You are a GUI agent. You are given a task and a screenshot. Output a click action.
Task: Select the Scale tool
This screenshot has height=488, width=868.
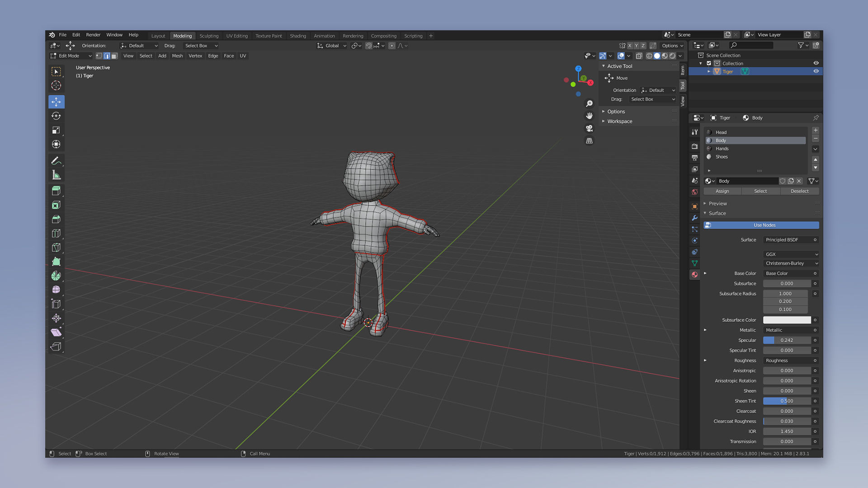point(56,130)
